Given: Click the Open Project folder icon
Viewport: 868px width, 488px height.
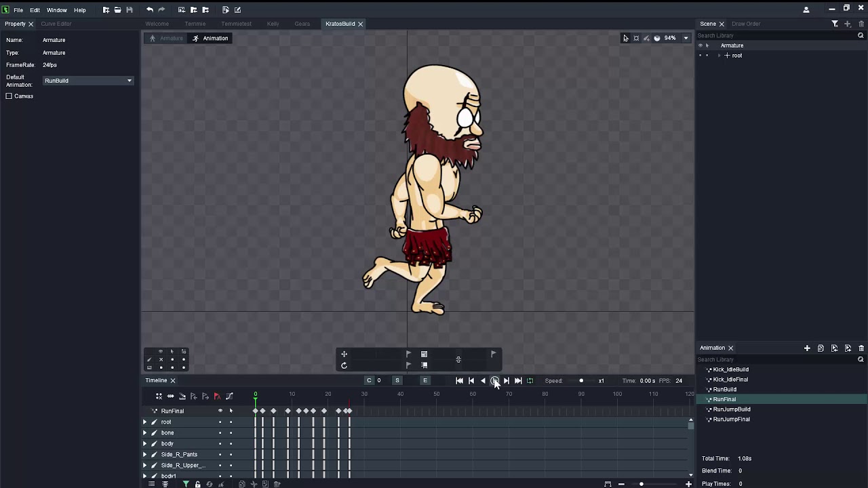Looking at the screenshot, I should coord(117,9).
